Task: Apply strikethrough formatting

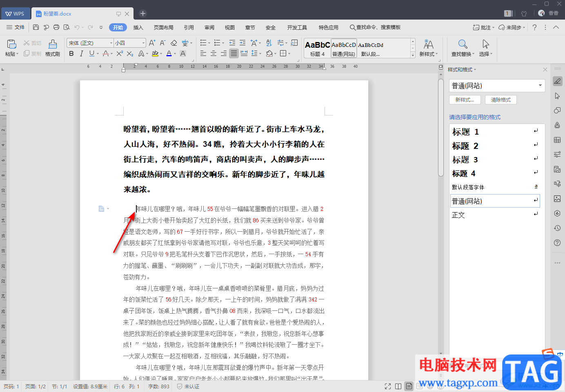Action: (x=106, y=53)
